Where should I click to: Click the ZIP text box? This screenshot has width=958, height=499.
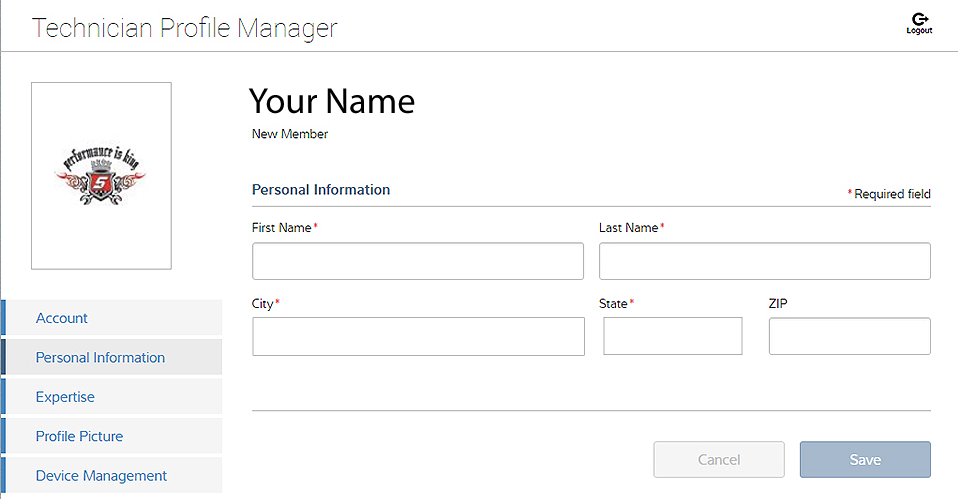pos(849,336)
